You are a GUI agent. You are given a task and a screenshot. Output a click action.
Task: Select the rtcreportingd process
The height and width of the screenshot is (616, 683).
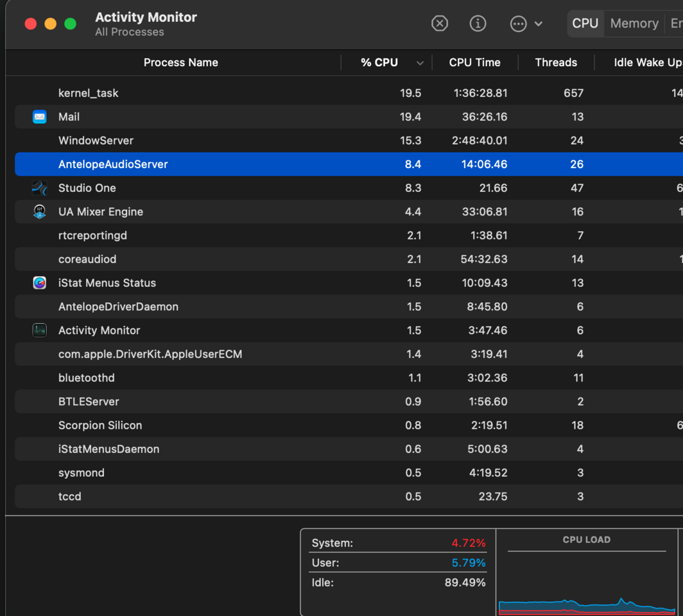[93, 235]
